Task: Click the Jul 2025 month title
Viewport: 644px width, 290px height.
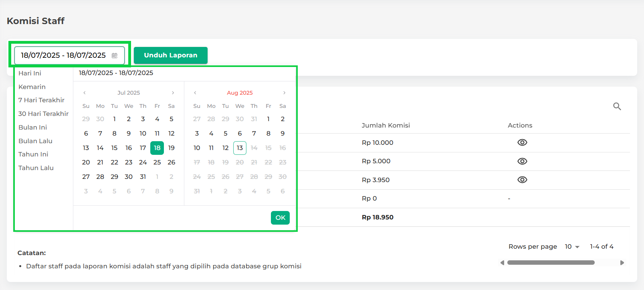Action: pyautogui.click(x=129, y=93)
